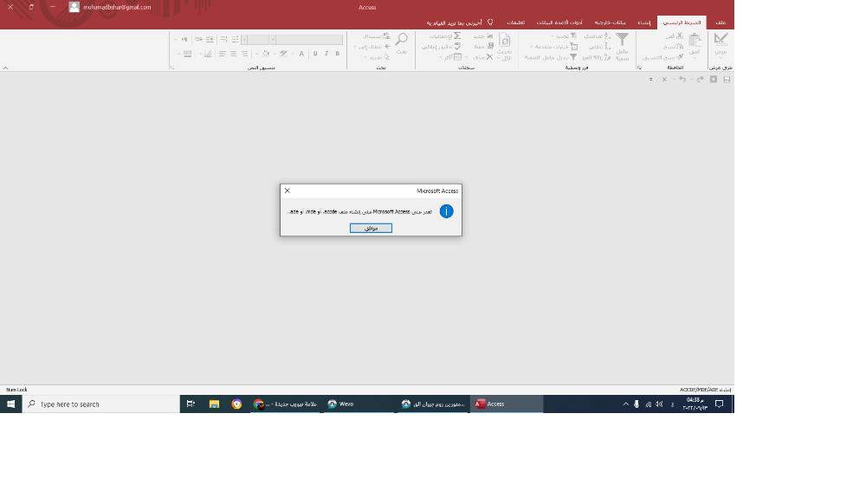Open File Explorer from the taskbar
This screenshot has width=866, height=504.
click(214, 404)
